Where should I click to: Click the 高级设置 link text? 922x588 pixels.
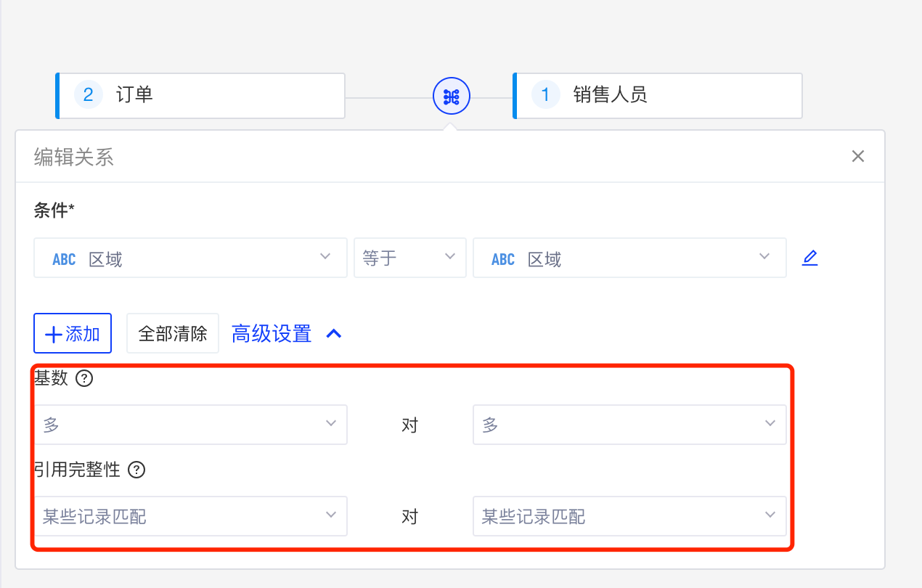(271, 334)
